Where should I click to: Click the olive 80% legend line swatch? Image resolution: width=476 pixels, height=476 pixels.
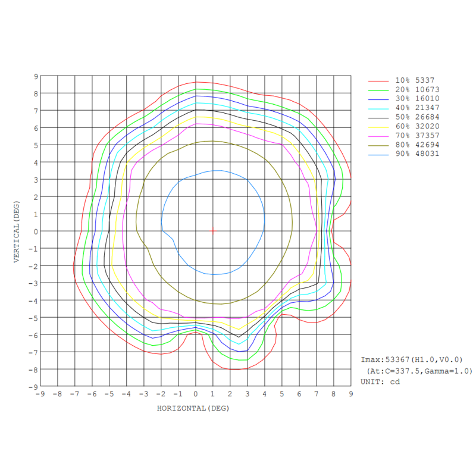coord(378,145)
